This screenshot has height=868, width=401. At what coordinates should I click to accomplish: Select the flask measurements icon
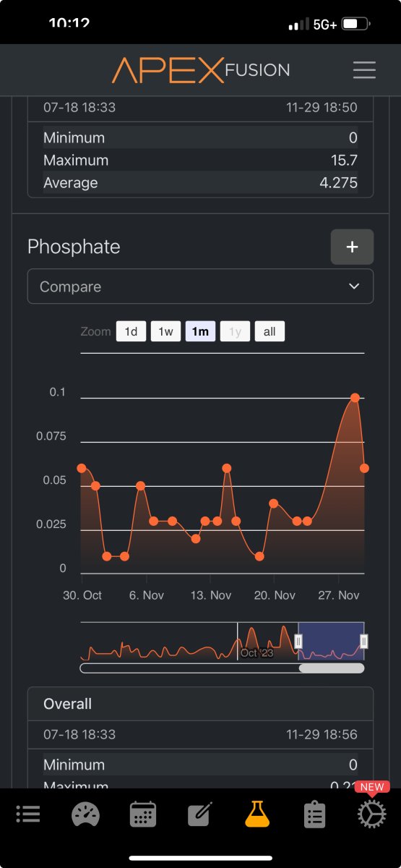[256, 814]
